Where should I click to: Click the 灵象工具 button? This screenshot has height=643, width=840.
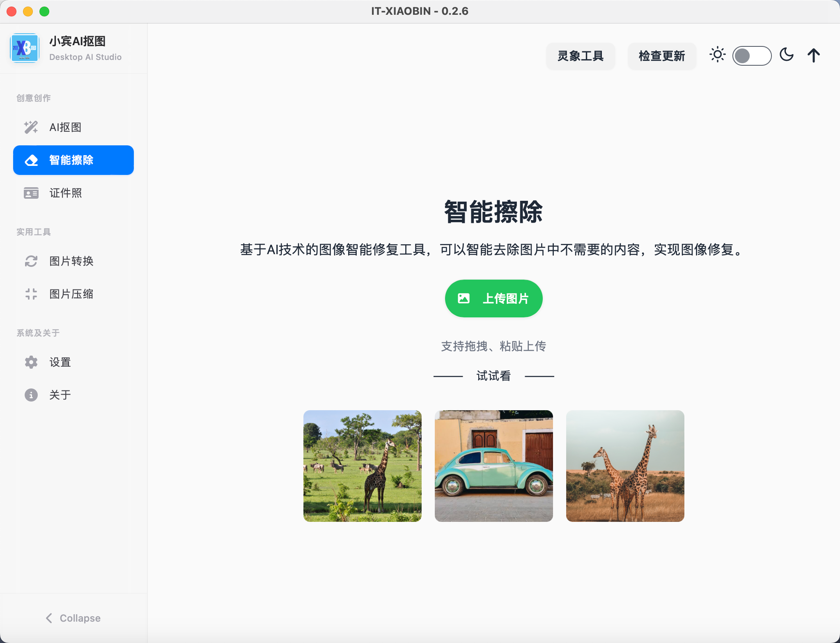581,56
